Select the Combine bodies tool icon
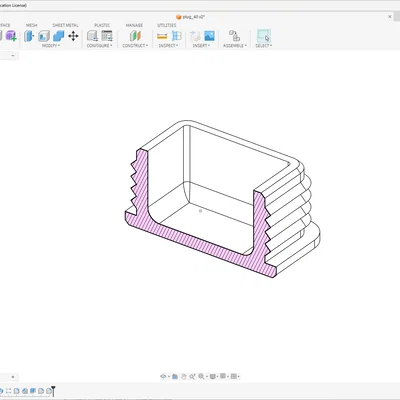This screenshot has height=400, width=400. point(58,36)
